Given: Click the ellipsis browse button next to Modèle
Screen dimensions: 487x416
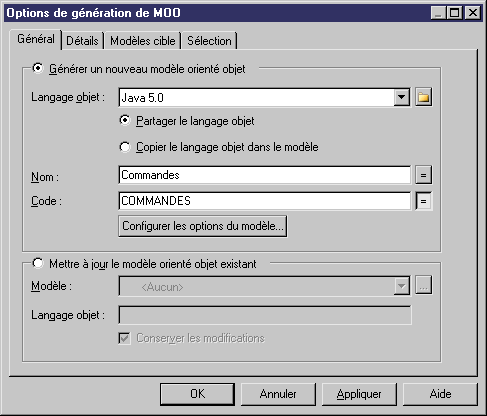Looking at the screenshot, I should click(424, 286).
